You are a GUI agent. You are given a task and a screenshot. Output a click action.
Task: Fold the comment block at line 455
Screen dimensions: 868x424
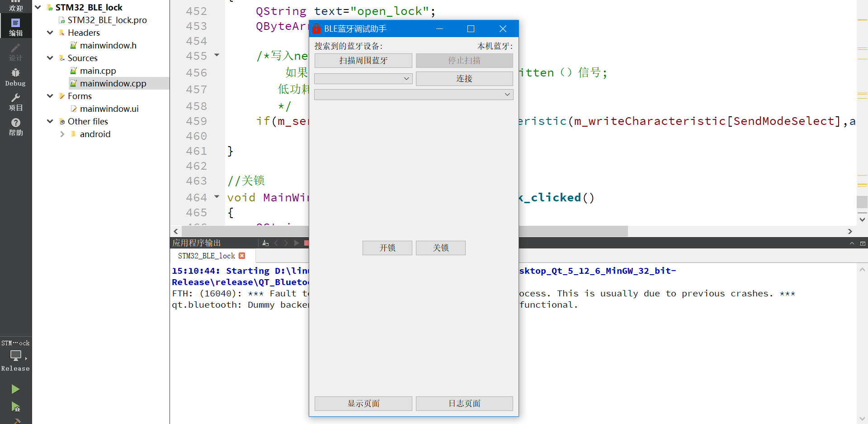click(217, 55)
